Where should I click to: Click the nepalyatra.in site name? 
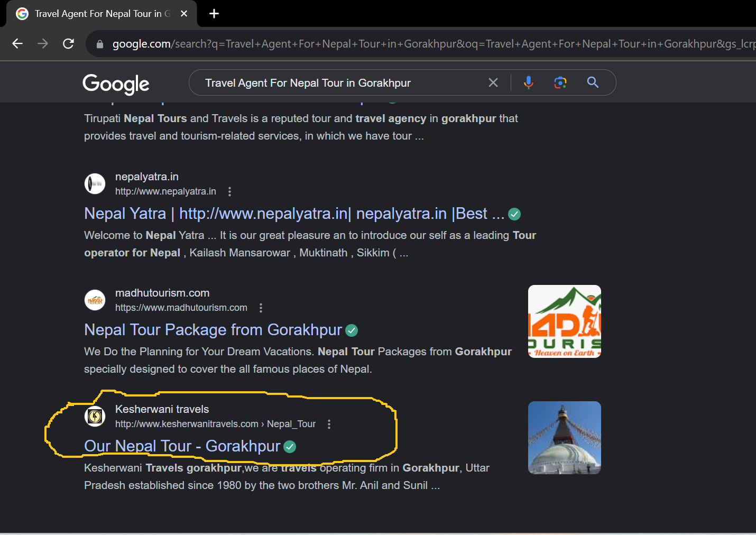(x=147, y=177)
